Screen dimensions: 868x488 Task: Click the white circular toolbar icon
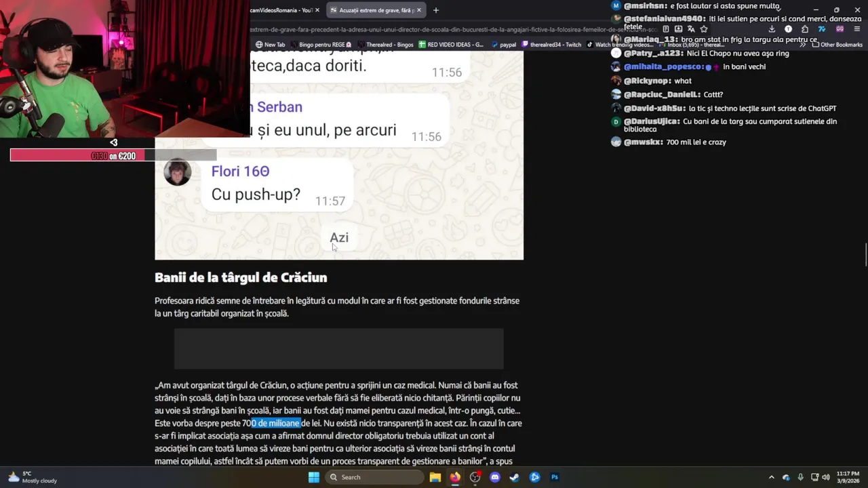click(x=788, y=29)
